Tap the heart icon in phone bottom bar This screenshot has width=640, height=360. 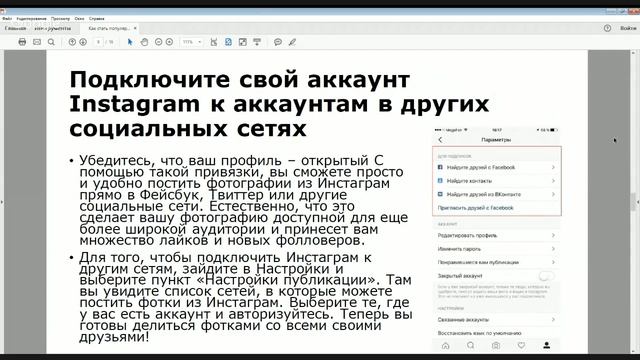(x=521, y=345)
